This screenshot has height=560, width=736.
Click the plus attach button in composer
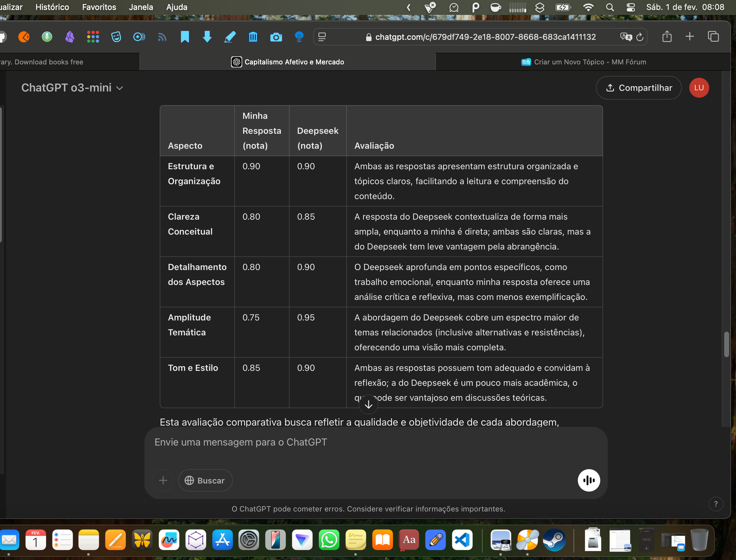click(163, 480)
